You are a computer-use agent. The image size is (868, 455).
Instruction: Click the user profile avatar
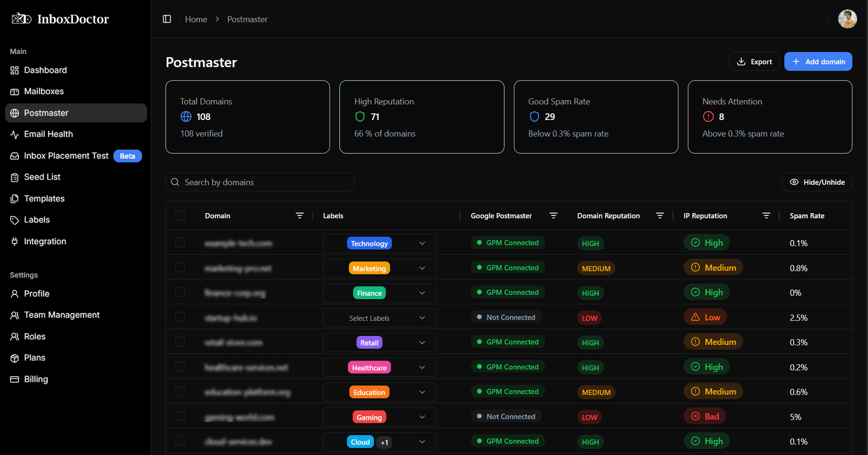[x=847, y=19]
